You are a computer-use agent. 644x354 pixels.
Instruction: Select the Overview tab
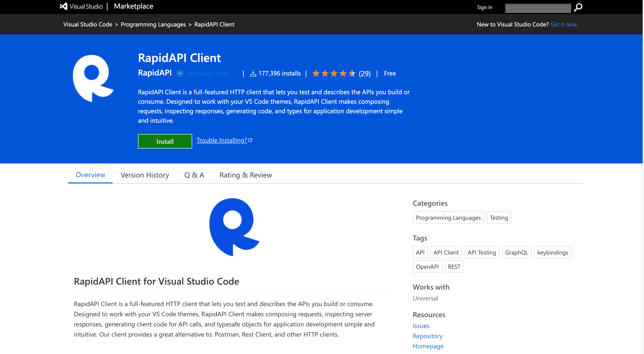click(x=90, y=175)
